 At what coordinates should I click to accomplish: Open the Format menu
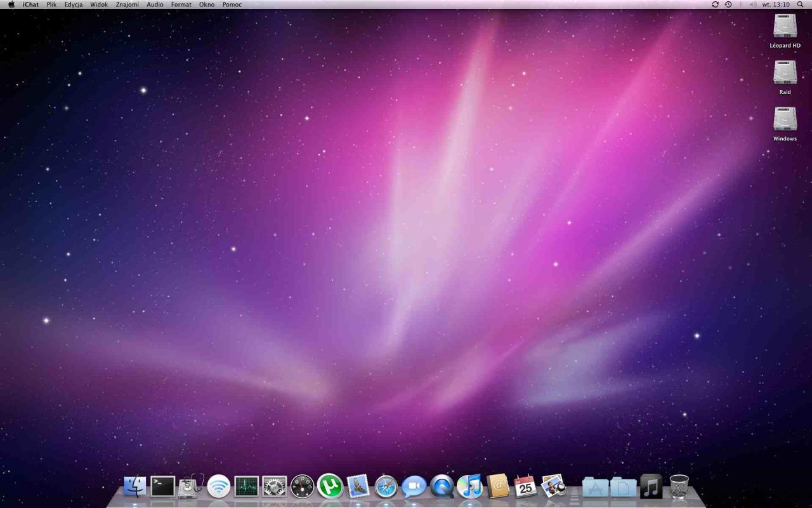(181, 4)
